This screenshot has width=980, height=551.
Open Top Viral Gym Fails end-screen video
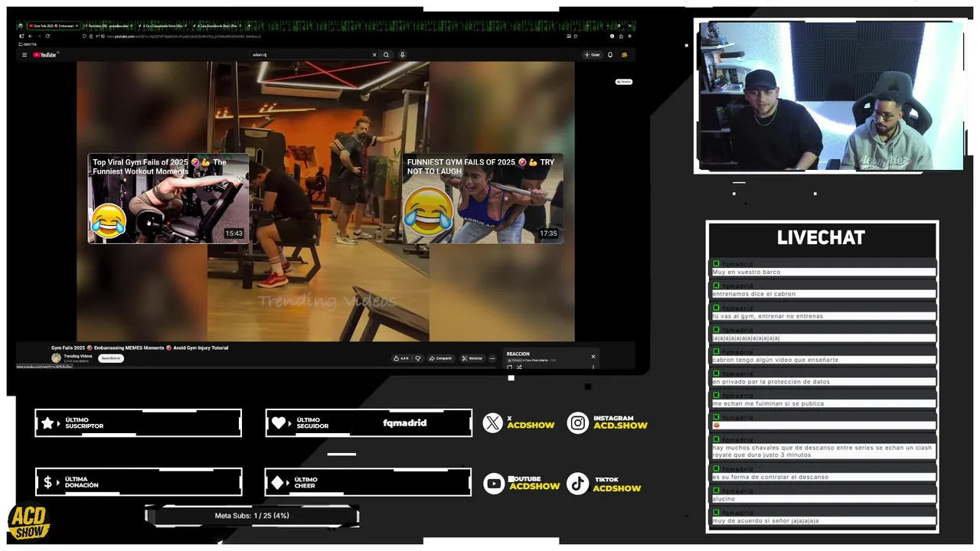point(168,198)
